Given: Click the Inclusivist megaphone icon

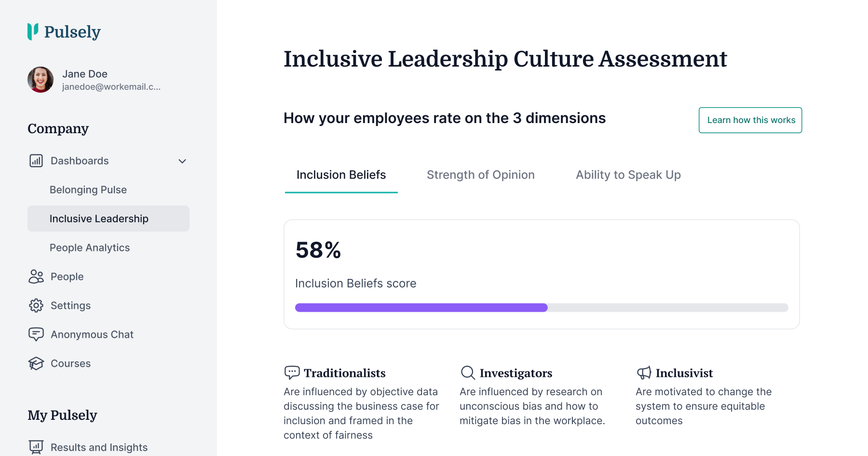Looking at the screenshot, I should click(644, 373).
